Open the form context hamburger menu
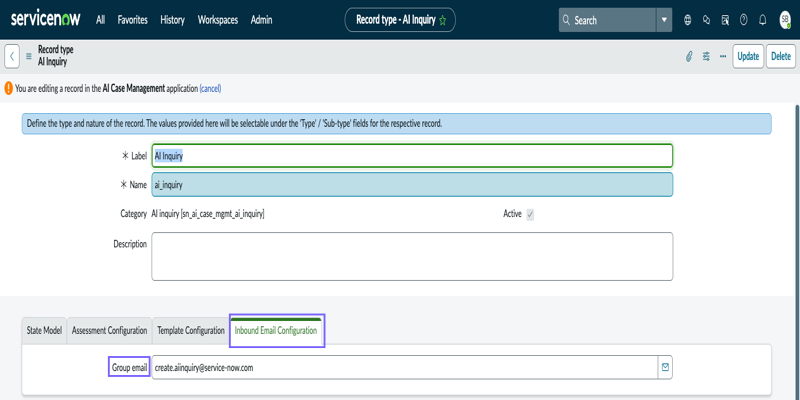The height and width of the screenshot is (400, 800). [29, 56]
